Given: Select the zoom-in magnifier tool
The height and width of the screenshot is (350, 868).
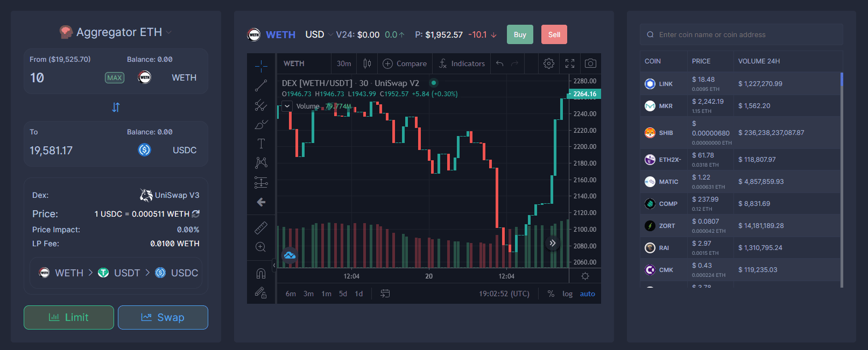Looking at the screenshot, I should pos(261,247).
